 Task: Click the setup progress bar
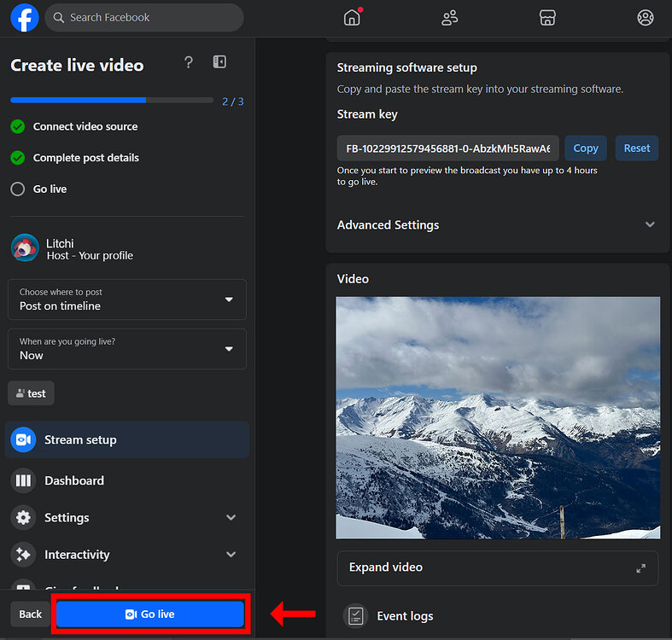[112, 101]
